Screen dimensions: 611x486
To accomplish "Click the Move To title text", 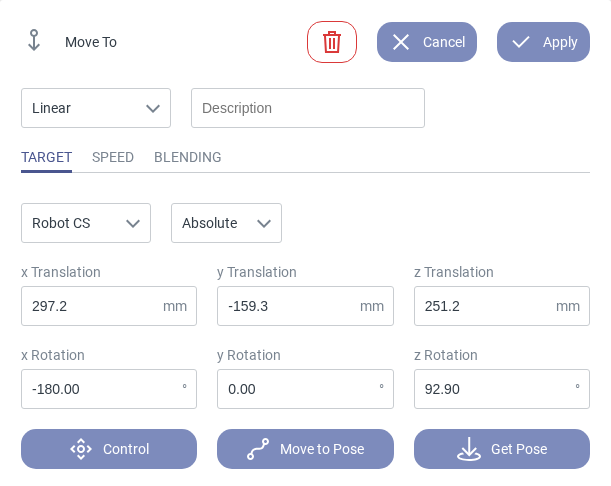I will (x=91, y=42).
